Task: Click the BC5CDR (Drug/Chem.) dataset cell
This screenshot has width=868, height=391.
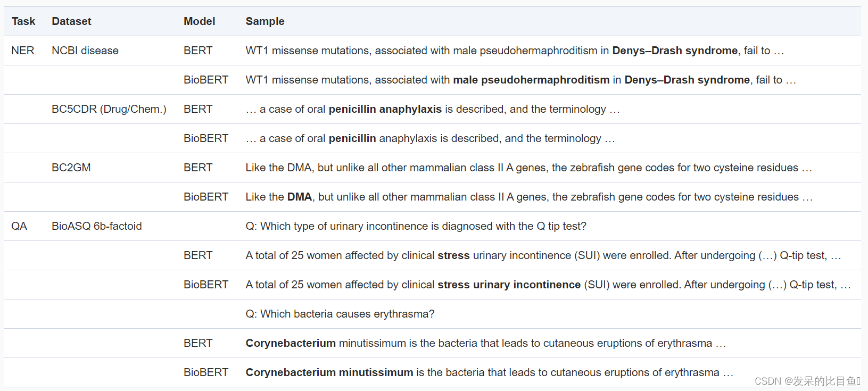Action: click(x=109, y=109)
